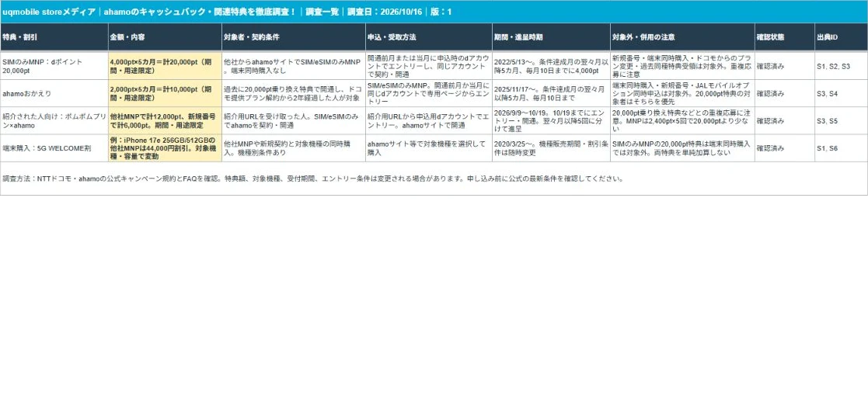Click the period cell starting '2020/3/25〜'
The image size is (868, 413).
click(551, 147)
